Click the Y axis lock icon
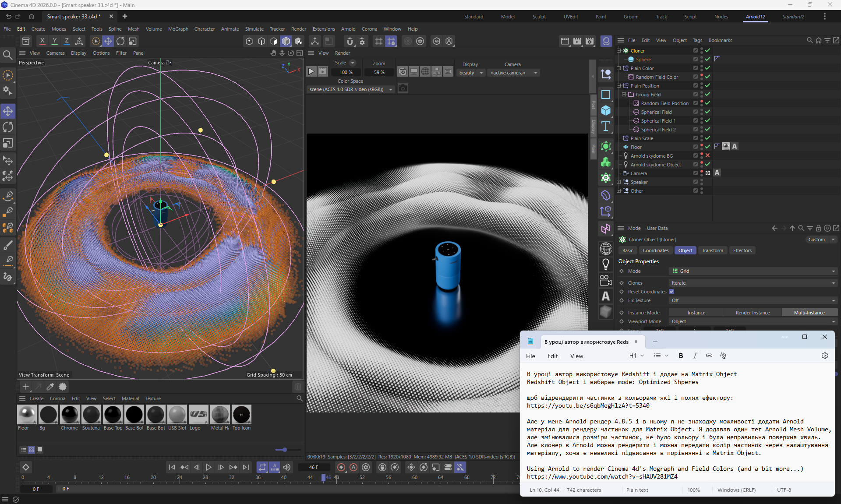This screenshot has height=504, width=841. 54,41
